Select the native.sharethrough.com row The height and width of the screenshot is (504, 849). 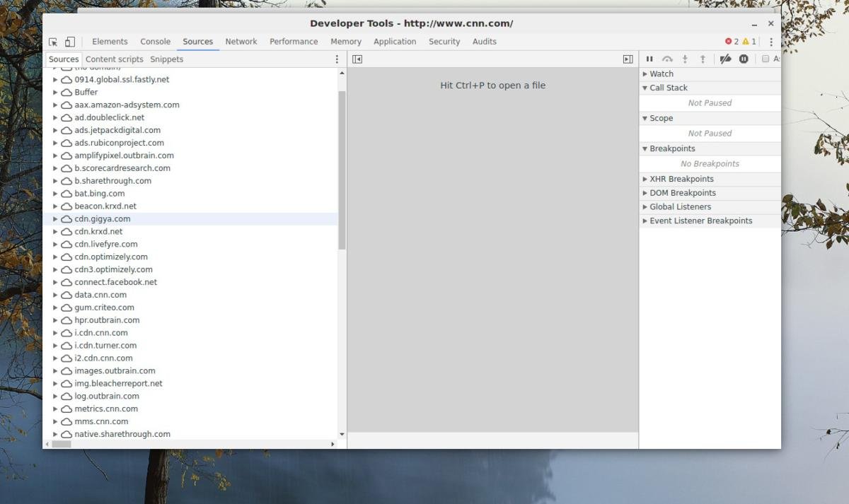pos(190,434)
